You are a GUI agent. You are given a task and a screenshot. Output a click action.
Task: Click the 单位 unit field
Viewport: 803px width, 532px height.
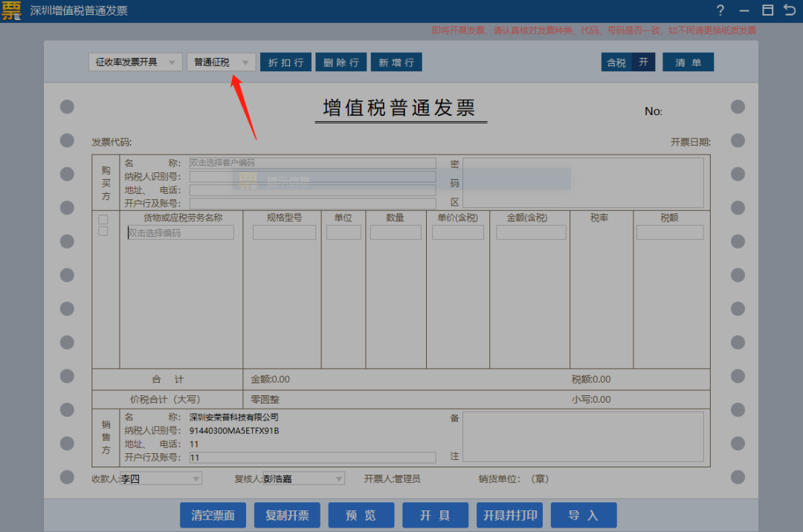click(344, 233)
